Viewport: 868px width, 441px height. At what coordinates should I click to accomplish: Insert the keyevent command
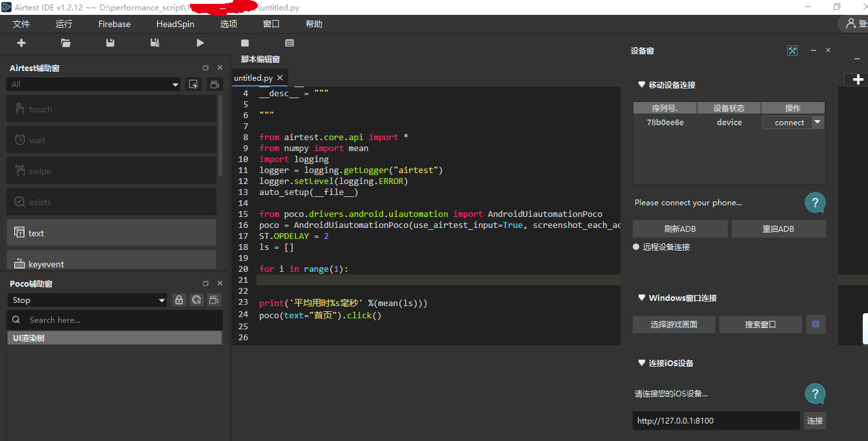(112, 262)
